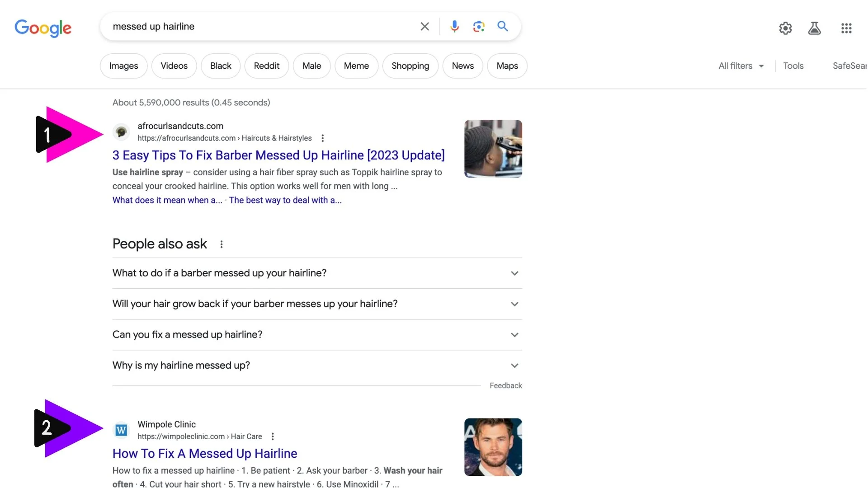Click the Tools button
The width and height of the screenshot is (868, 488).
793,66
